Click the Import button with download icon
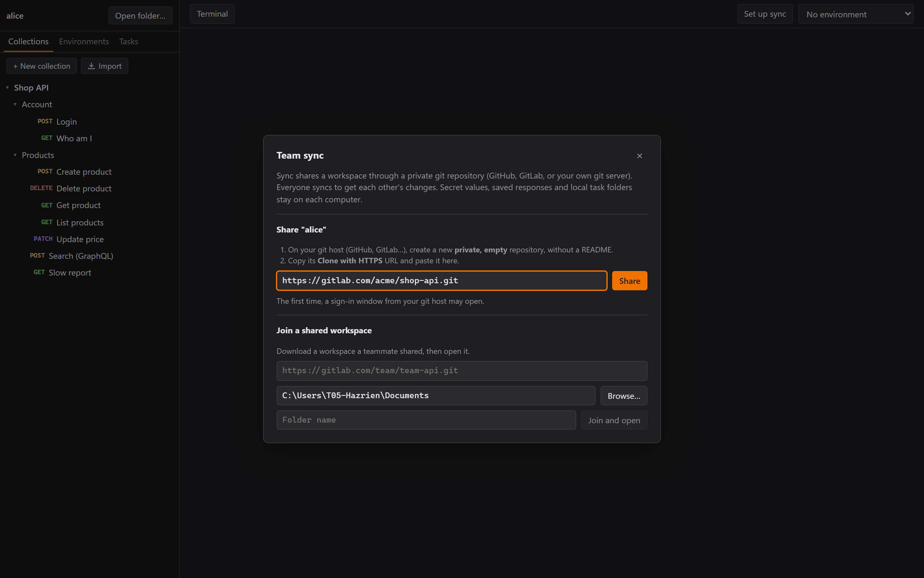Screen dimensions: 924x578 (105, 66)
